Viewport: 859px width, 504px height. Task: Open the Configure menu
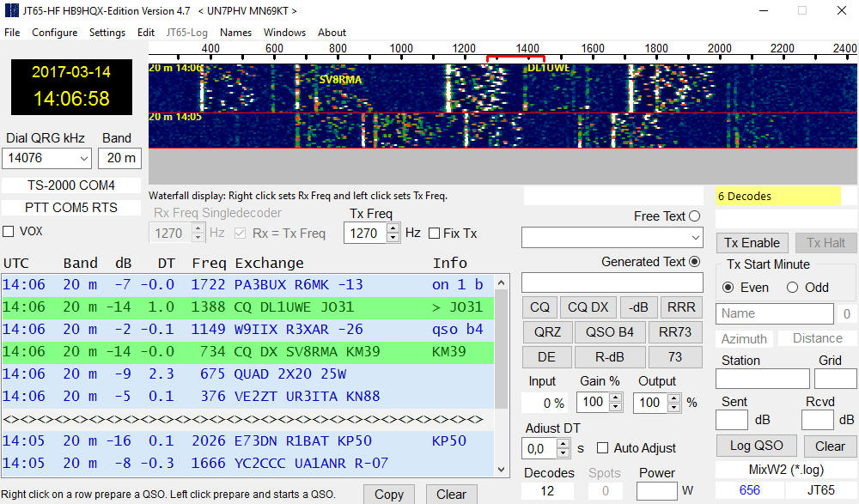pos(54,33)
